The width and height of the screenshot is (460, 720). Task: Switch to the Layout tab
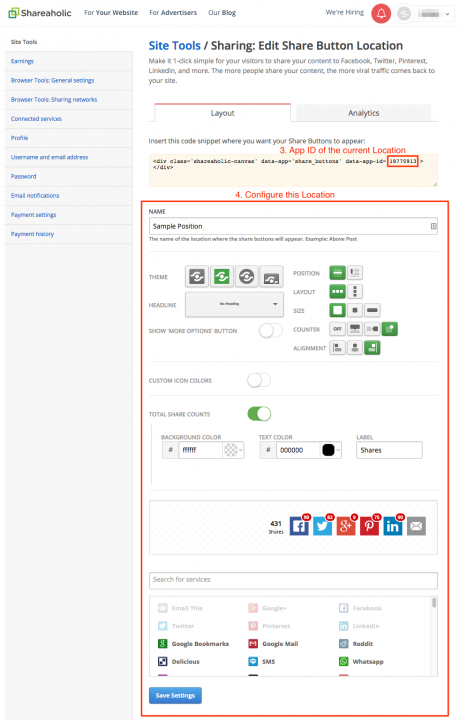coord(222,113)
